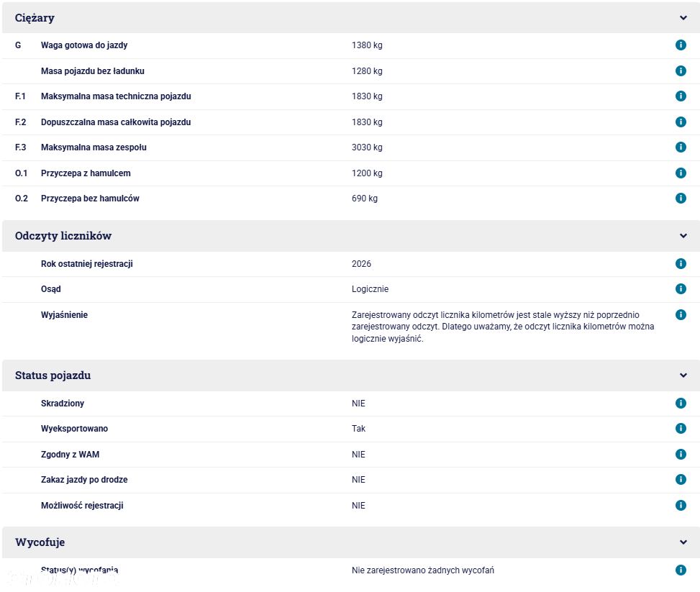Open info icon for Przyczepa bez hamulców
700x592 pixels.
[681, 198]
